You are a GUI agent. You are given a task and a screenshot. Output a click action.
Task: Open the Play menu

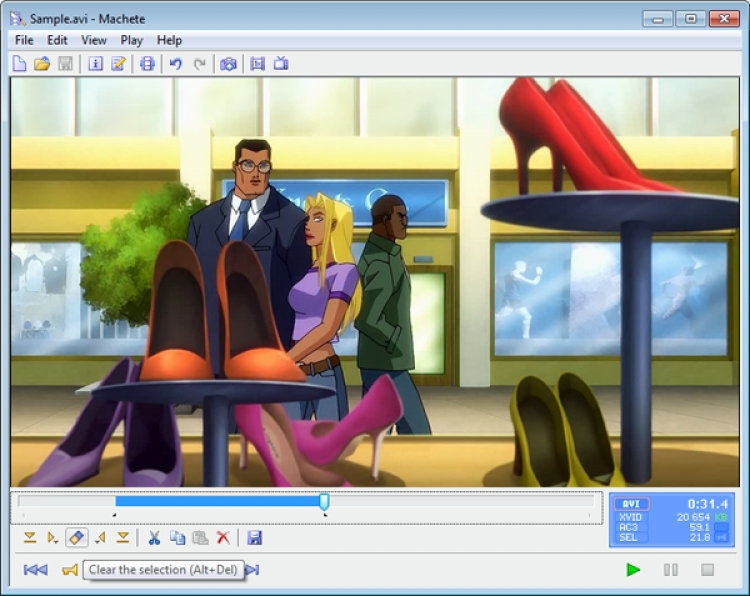[131, 40]
